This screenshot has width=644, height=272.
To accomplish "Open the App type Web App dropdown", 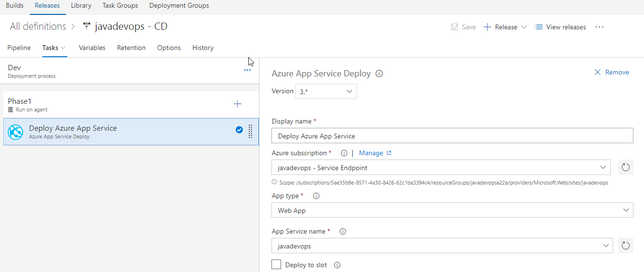I will click(452, 210).
